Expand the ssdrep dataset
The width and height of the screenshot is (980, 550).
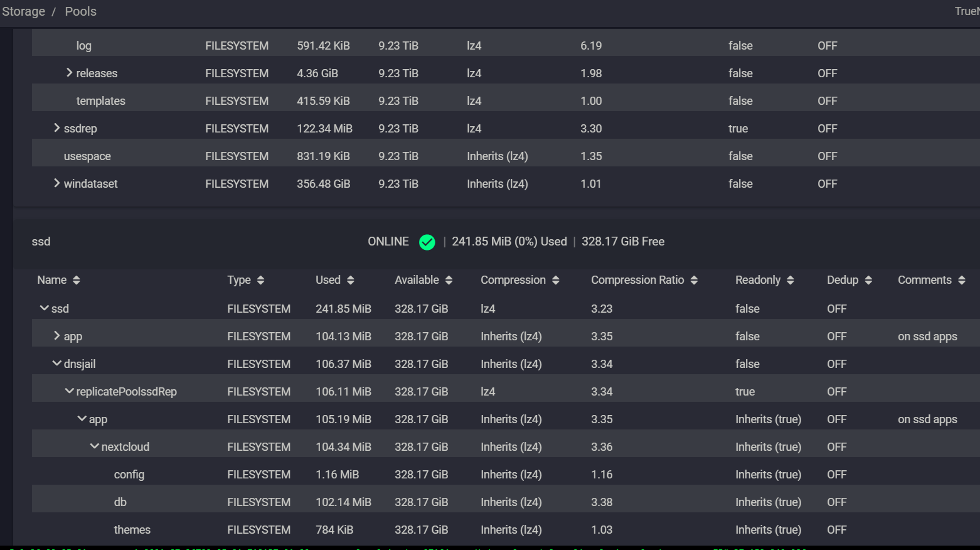pos(56,128)
